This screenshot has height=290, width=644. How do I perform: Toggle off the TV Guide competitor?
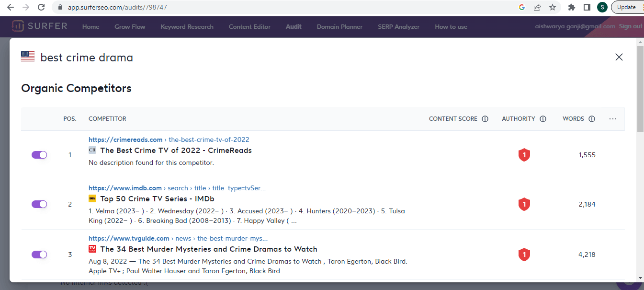click(x=39, y=255)
